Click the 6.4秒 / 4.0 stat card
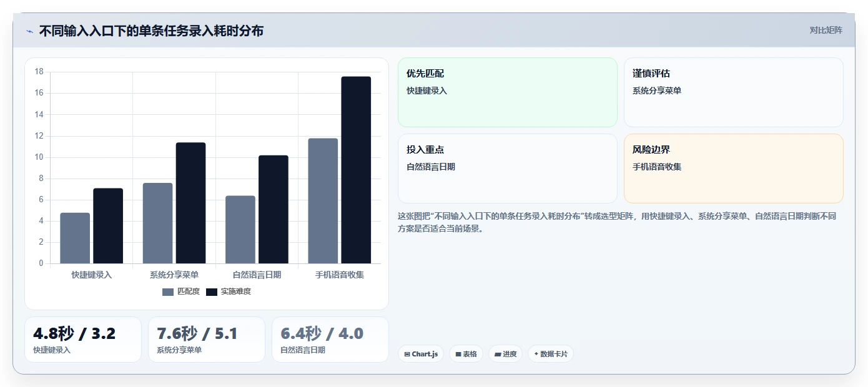868x387 pixels. click(x=330, y=340)
